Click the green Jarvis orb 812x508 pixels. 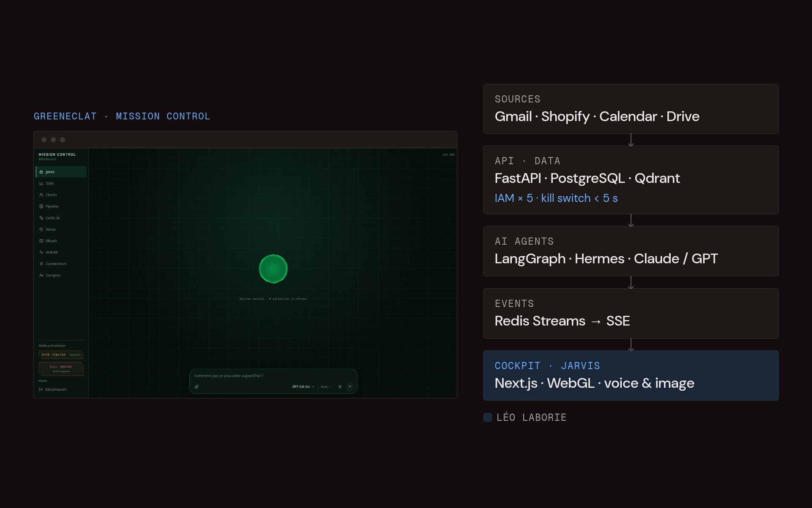tap(273, 269)
